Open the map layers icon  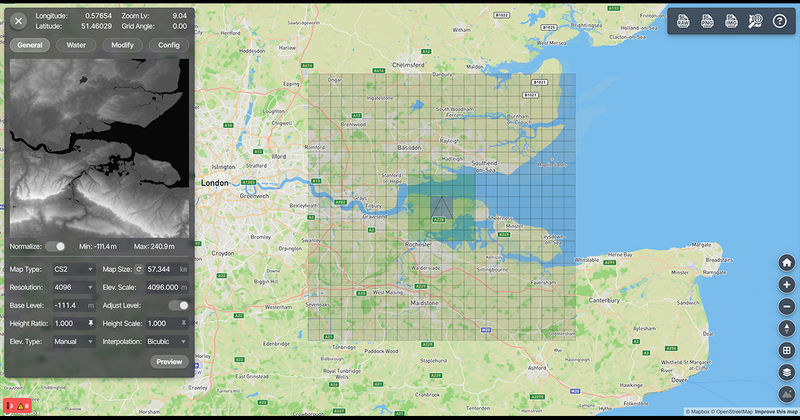coord(787,373)
